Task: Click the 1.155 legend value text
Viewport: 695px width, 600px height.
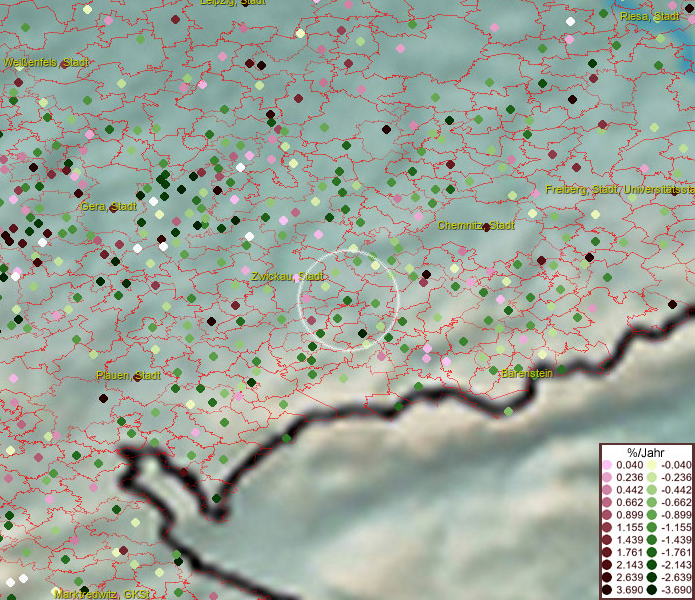Action: pos(629,527)
